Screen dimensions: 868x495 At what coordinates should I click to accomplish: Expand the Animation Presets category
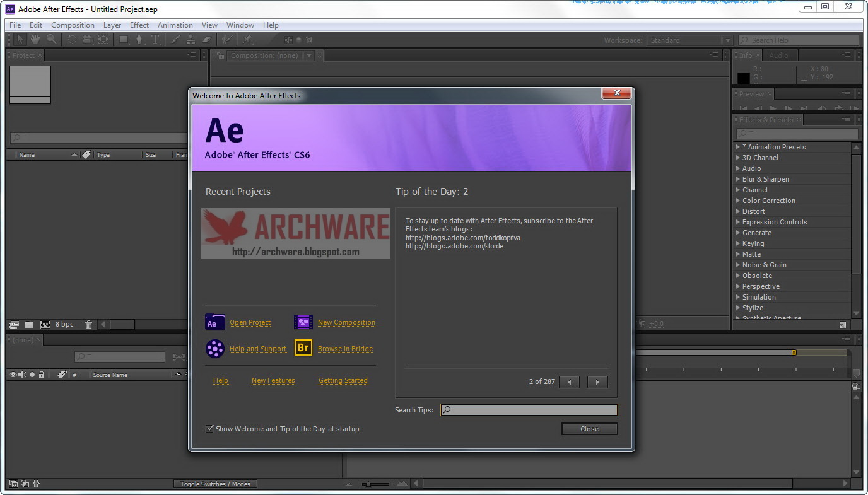(738, 147)
